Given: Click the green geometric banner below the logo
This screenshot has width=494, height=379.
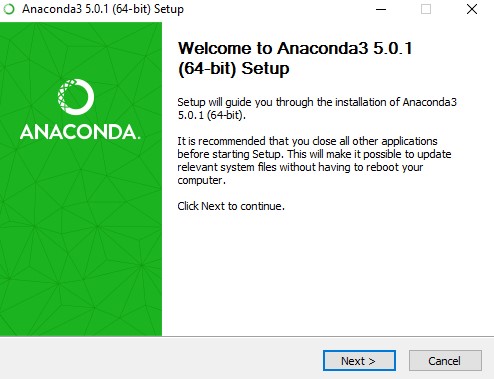Looking at the screenshot, I should tap(81, 240).
